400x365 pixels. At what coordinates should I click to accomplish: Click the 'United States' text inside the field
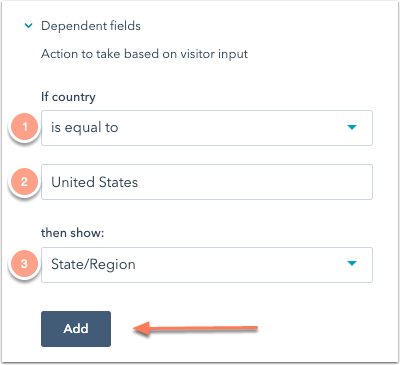(94, 182)
